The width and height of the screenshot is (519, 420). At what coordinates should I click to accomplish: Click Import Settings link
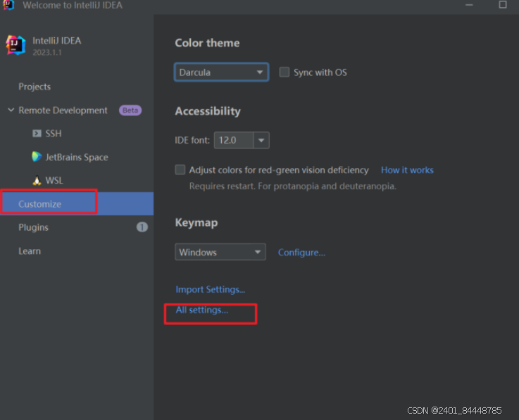[x=210, y=289]
